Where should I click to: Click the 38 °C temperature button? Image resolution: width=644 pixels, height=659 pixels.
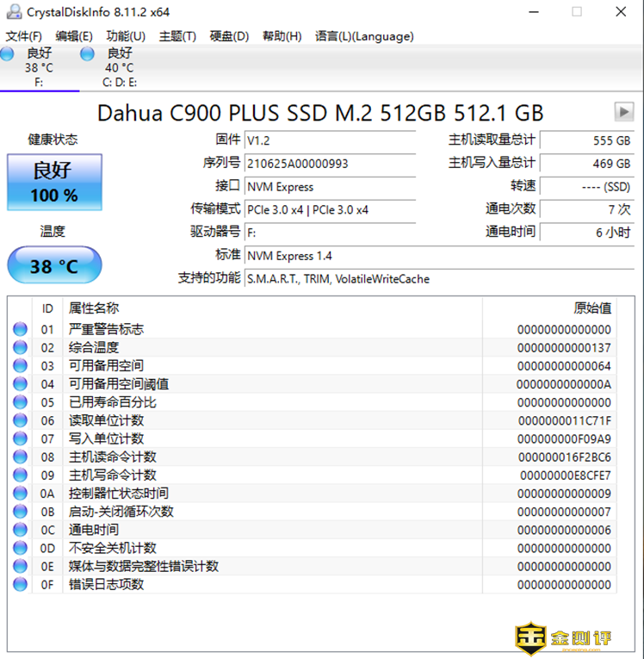pyautogui.click(x=54, y=265)
